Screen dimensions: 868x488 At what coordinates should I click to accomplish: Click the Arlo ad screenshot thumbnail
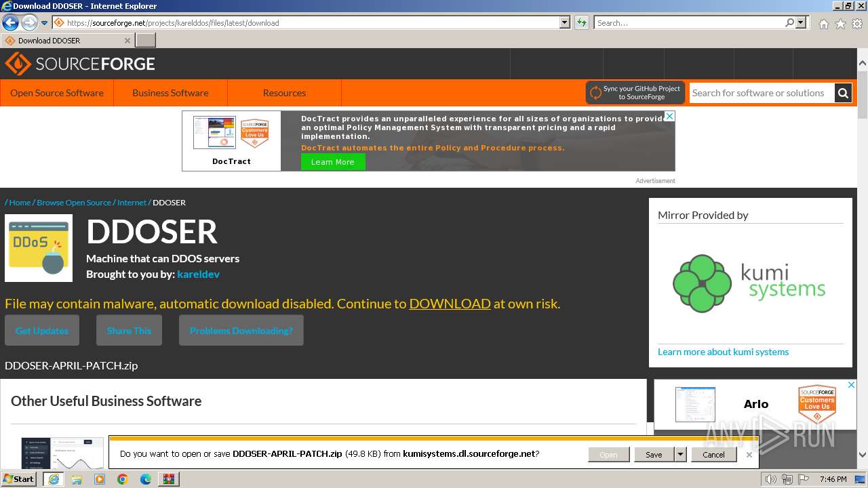(695, 405)
